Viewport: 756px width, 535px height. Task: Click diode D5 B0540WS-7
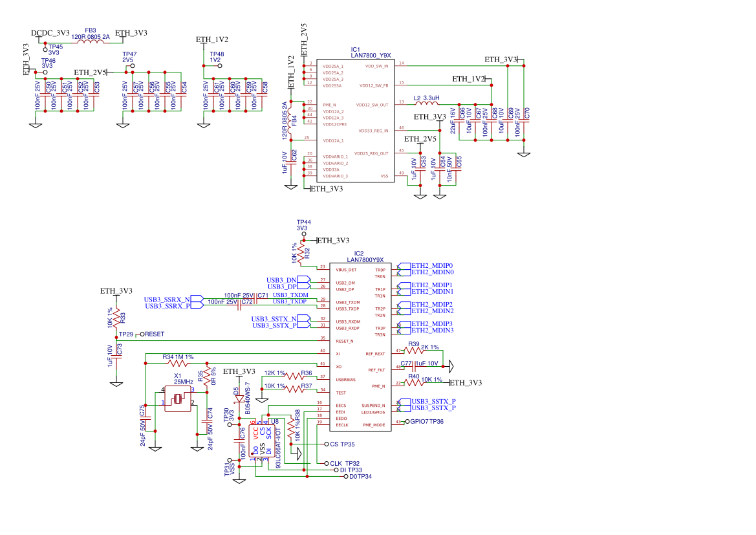(239, 399)
